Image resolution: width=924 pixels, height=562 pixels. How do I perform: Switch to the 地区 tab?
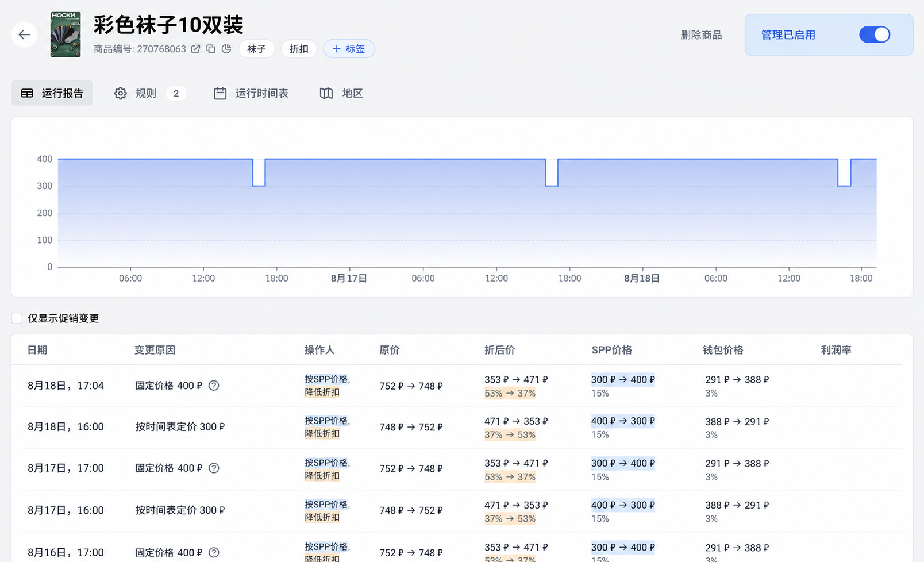pos(341,93)
